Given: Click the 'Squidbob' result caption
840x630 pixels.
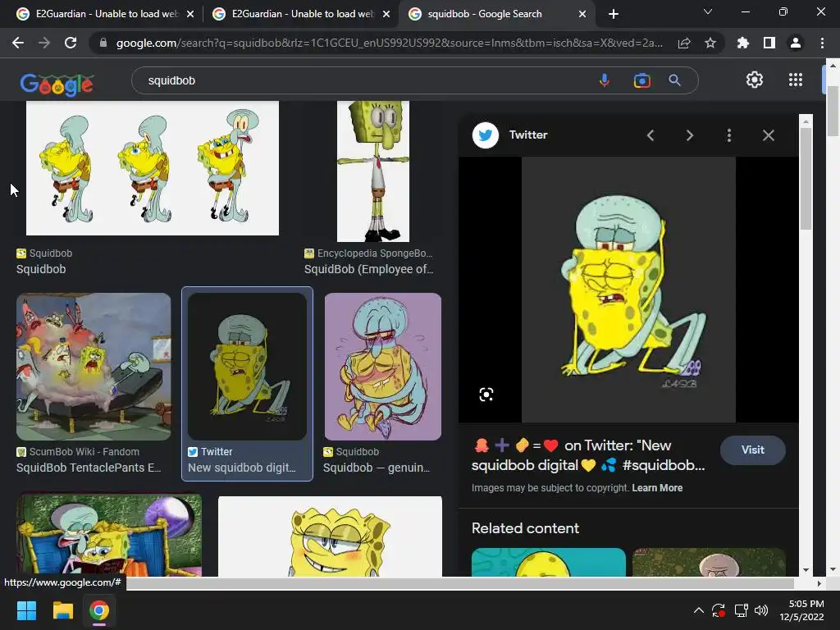Looking at the screenshot, I should [41, 269].
